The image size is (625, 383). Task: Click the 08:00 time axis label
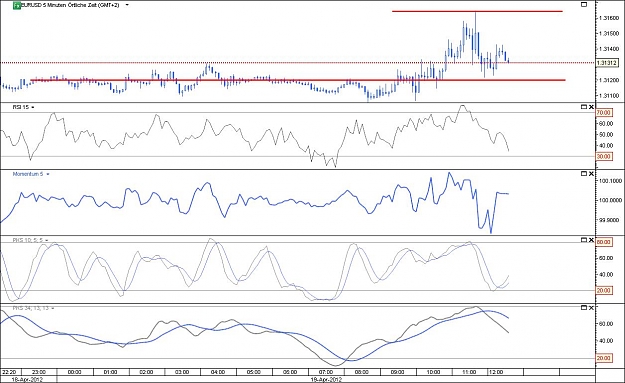362,372
